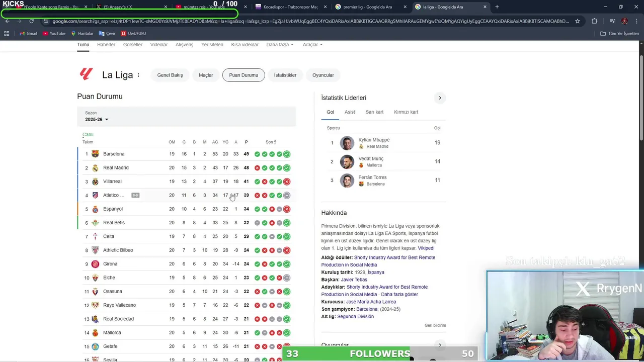Click the Daha fazla göster link

(399, 295)
